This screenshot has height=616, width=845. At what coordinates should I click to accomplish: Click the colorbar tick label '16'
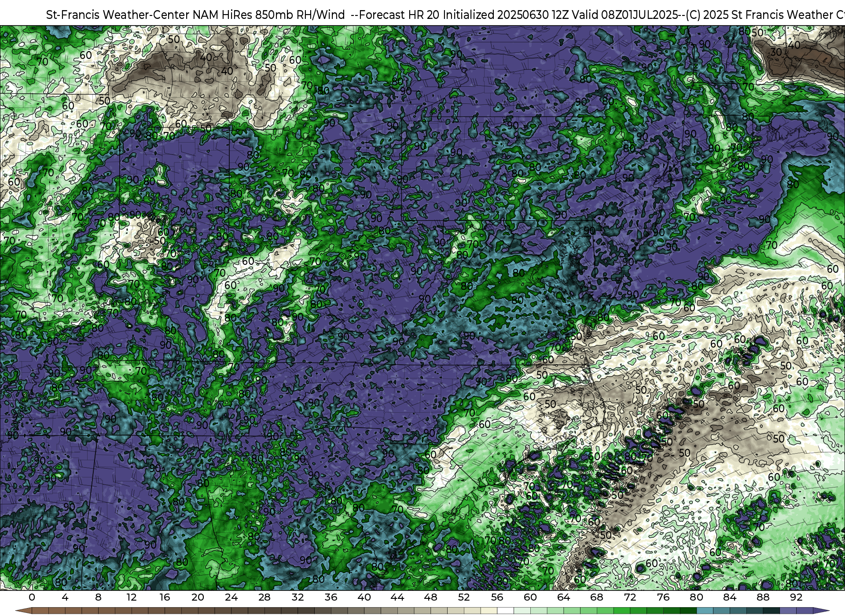(165, 597)
